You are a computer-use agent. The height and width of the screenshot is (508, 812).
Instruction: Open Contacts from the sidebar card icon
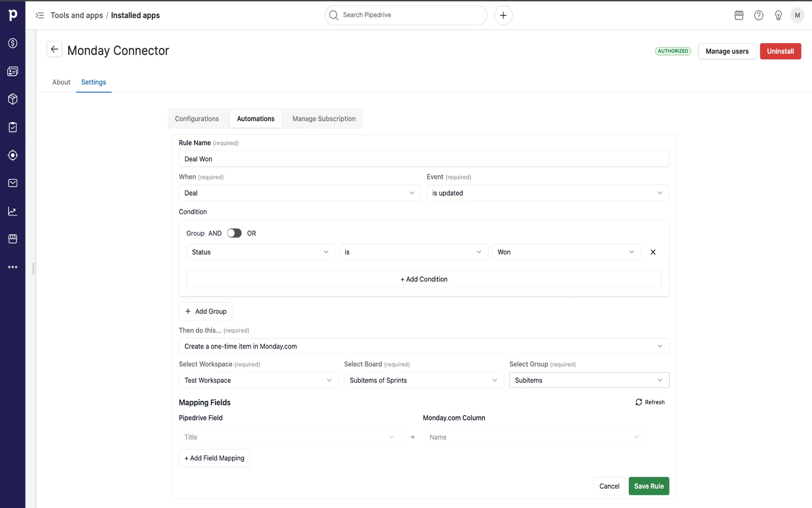click(13, 71)
